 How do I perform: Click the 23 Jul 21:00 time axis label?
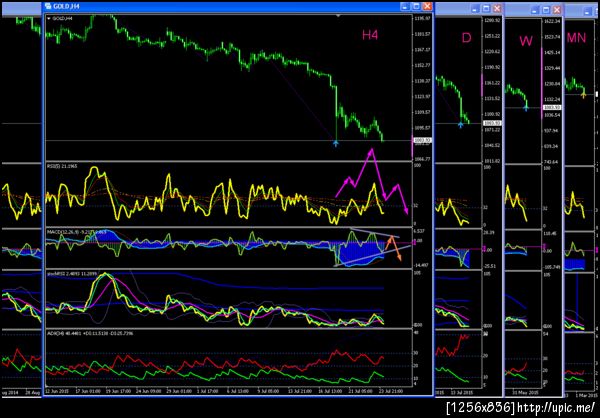point(390,392)
